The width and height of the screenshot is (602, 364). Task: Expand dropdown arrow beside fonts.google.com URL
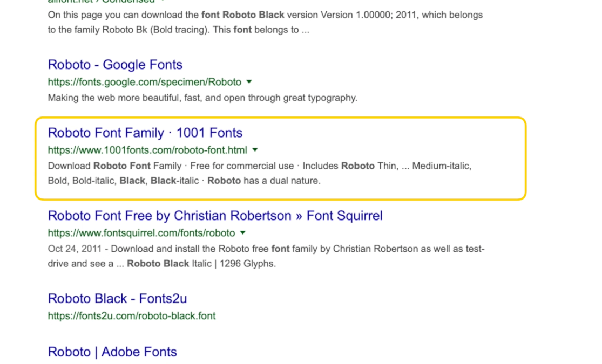pos(249,82)
